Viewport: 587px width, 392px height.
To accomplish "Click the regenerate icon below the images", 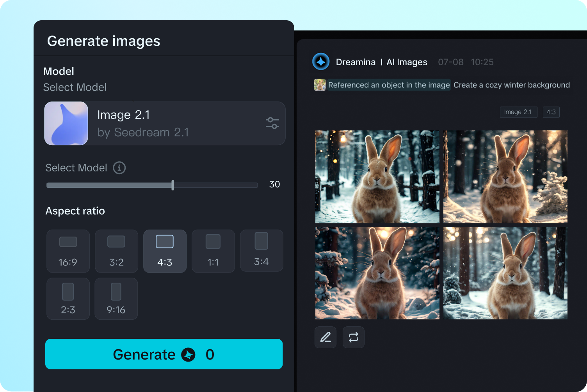I will click(x=353, y=337).
